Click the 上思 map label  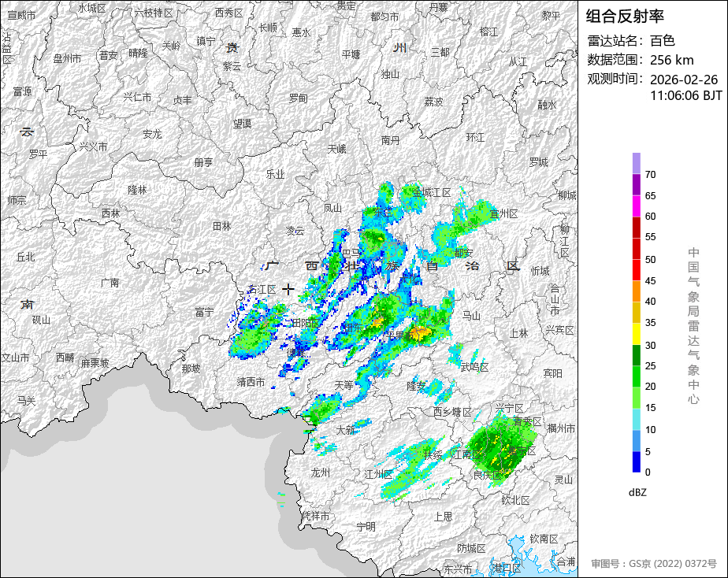(x=443, y=517)
